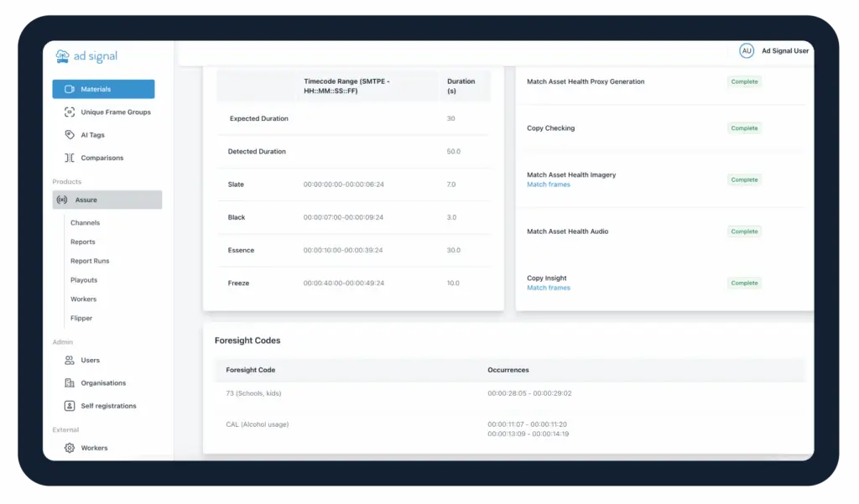Image resolution: width=859 pixels, height=504 pixels.
Task: Click the Assure broadcast signal icon
Action: [62, 200]
